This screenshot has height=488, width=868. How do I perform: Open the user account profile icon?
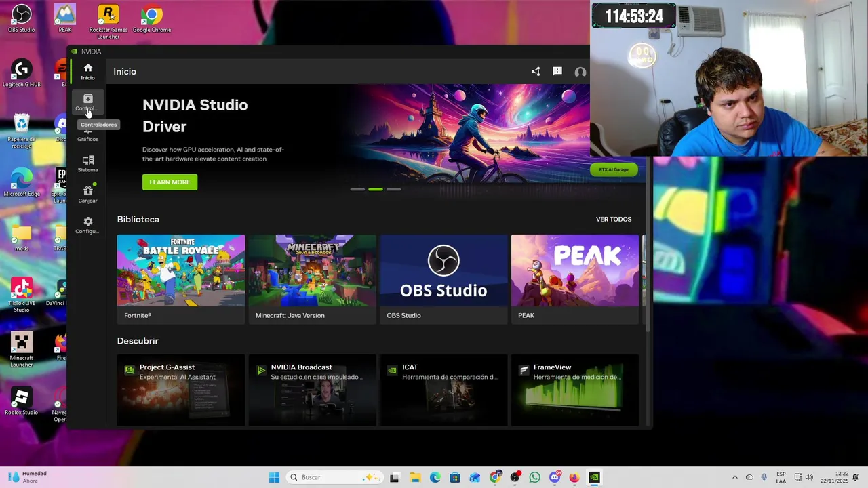pos(580,72)
